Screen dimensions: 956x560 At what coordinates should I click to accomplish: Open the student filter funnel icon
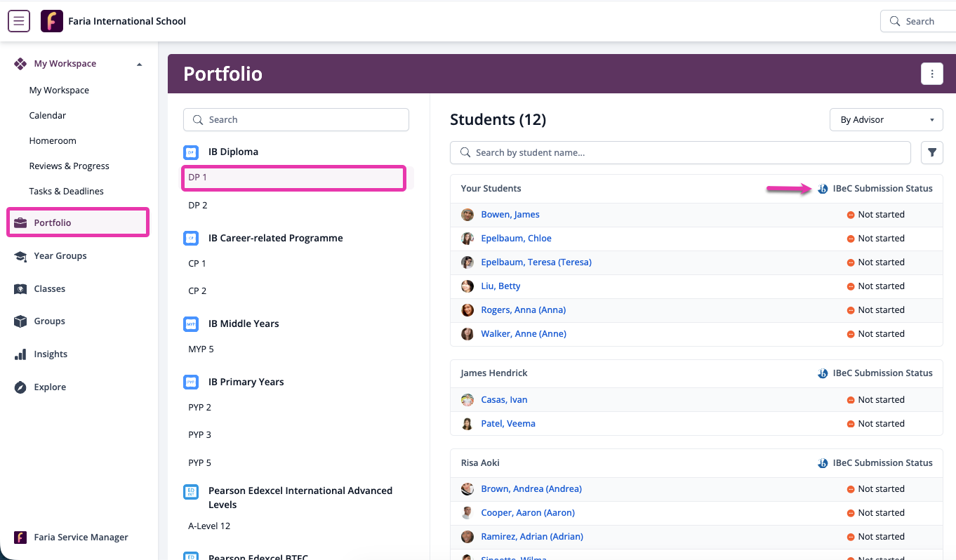[932, 152]
